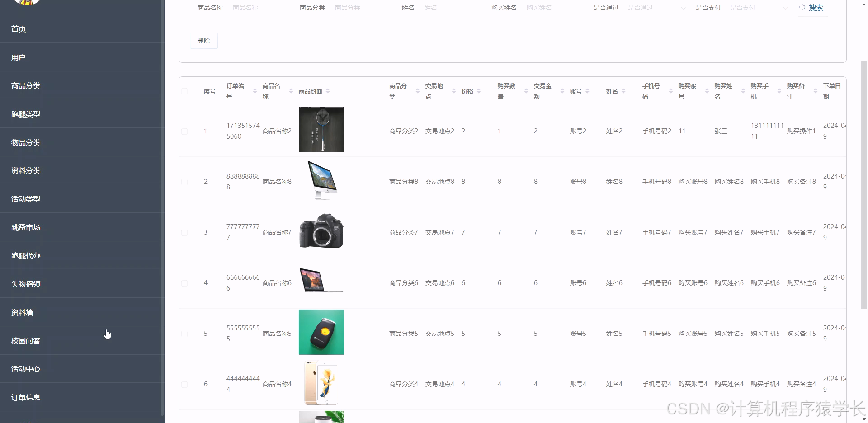Open the 是否支付 dropdown
The width and height of the screenshot is (868, 423).
point(759,8)
